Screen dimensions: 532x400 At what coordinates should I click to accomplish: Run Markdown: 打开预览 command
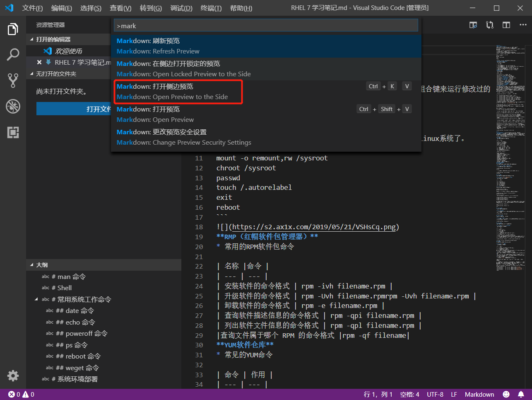tap(266, 114)
